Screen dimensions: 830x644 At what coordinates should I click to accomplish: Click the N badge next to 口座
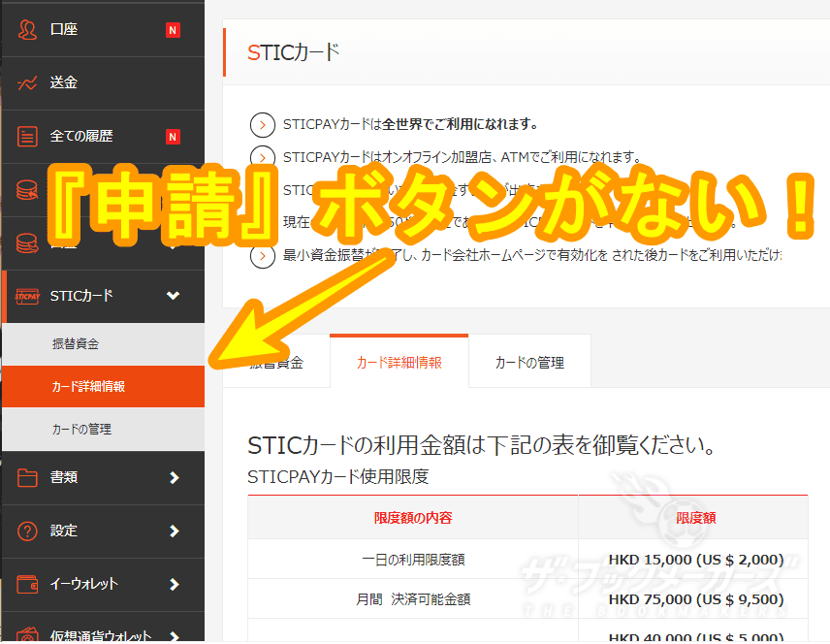(173, 30)
